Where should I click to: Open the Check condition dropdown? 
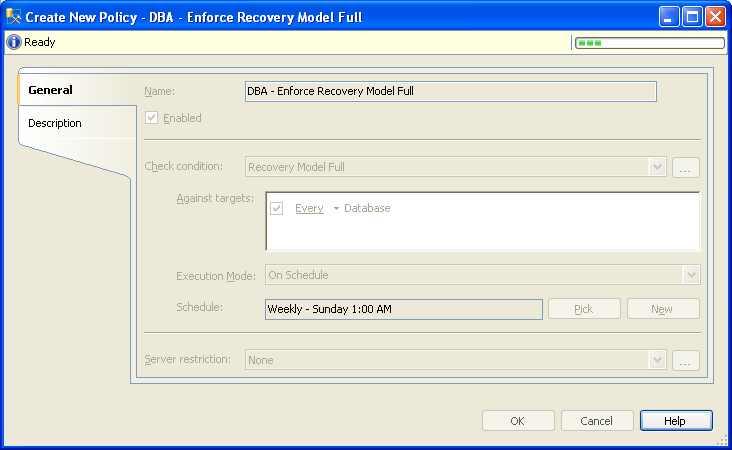click(657, 168)
